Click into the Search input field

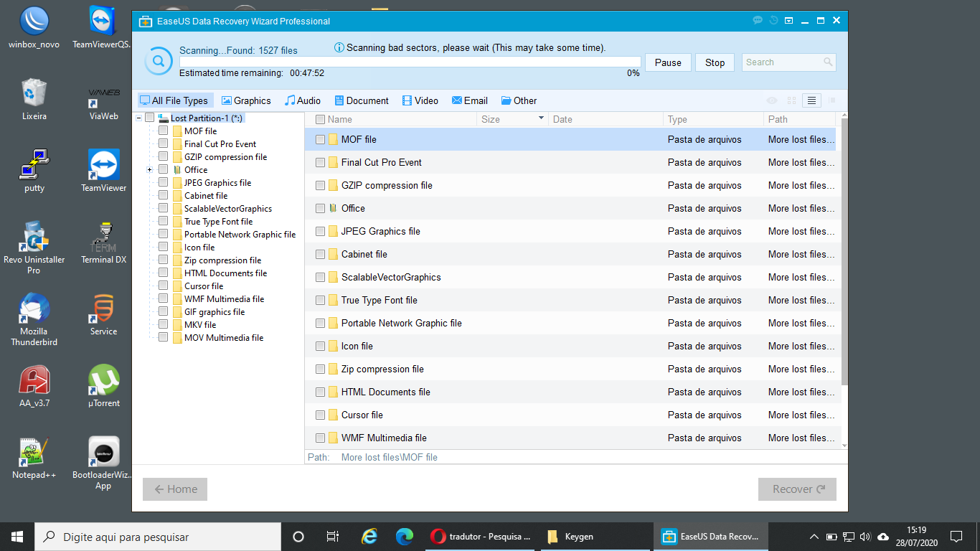tap(782, 62)
